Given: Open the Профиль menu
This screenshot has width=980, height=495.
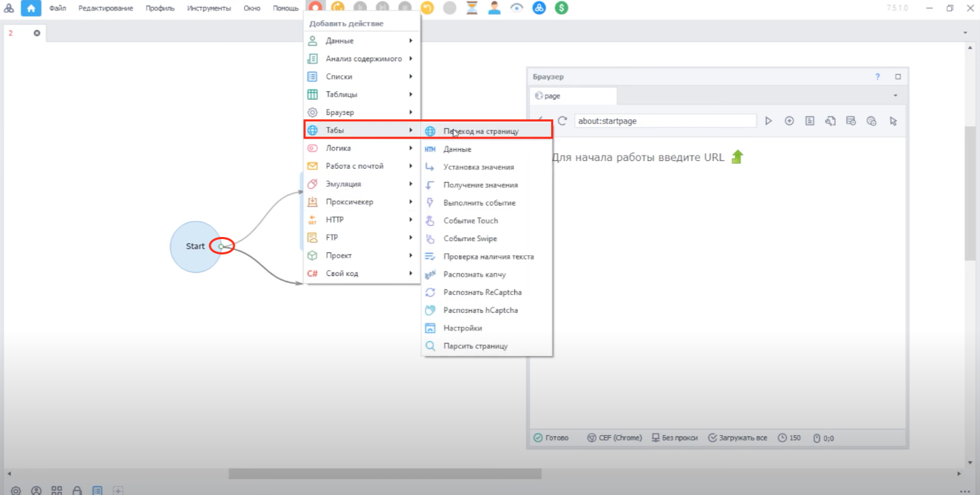Looking at the screenshot, I should click(160, 8).
